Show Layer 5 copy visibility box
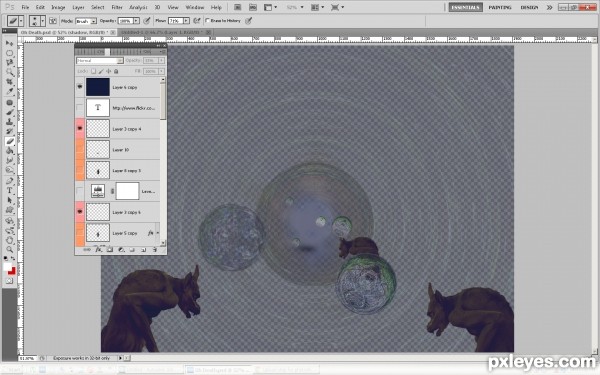The width and height of the screenshot is (600, 375). (x=80, y=233)
